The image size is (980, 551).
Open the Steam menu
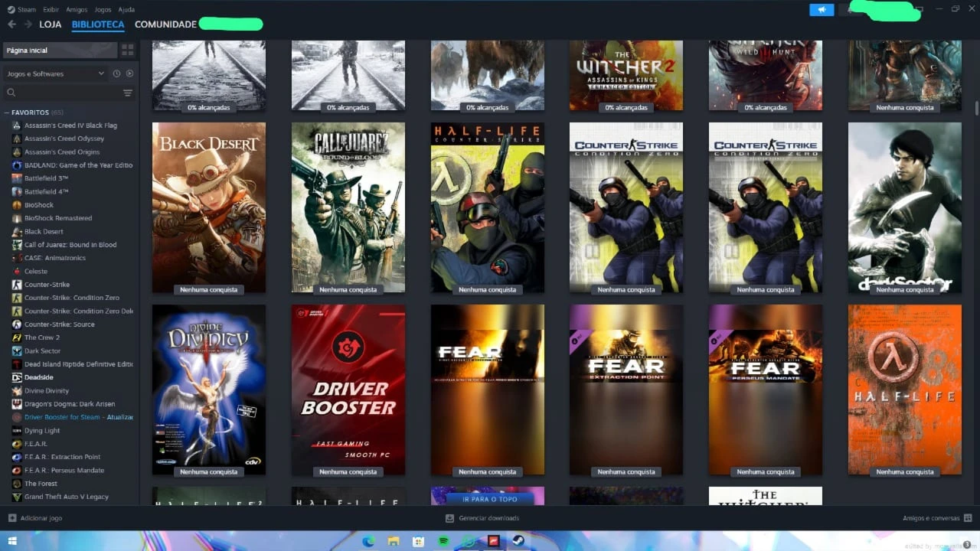(x=21, y=10)
